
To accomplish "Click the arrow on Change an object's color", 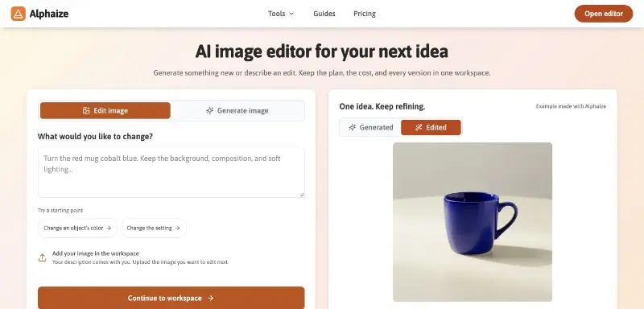I will (109, 229).
